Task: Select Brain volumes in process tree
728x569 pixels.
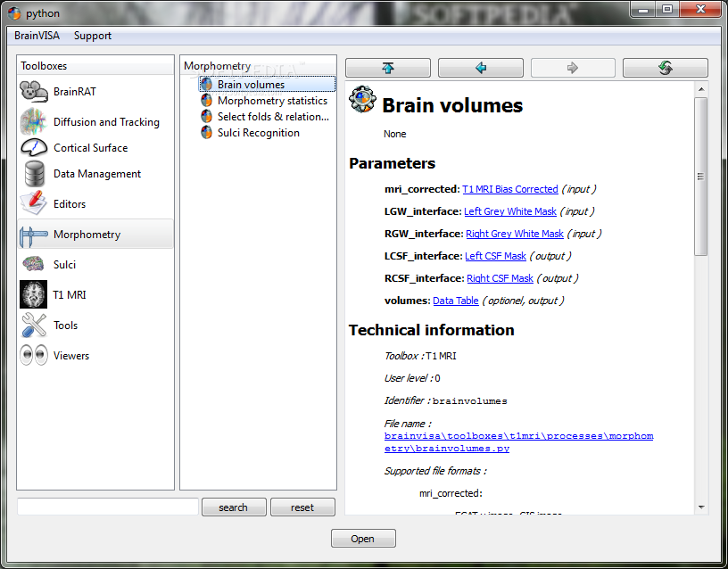Action: 252,85
